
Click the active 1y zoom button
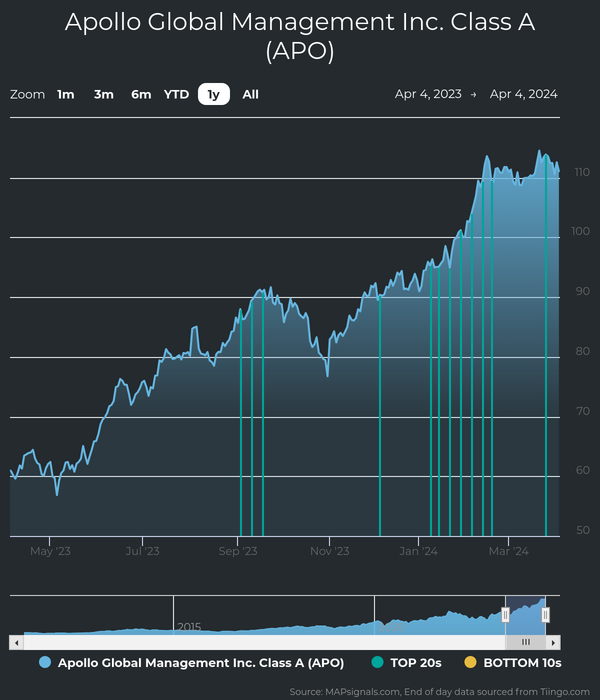coord(214,94)
